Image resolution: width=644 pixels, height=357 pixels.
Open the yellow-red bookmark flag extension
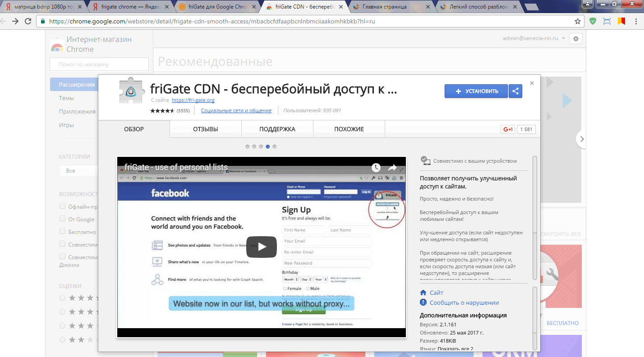[621, 21]
